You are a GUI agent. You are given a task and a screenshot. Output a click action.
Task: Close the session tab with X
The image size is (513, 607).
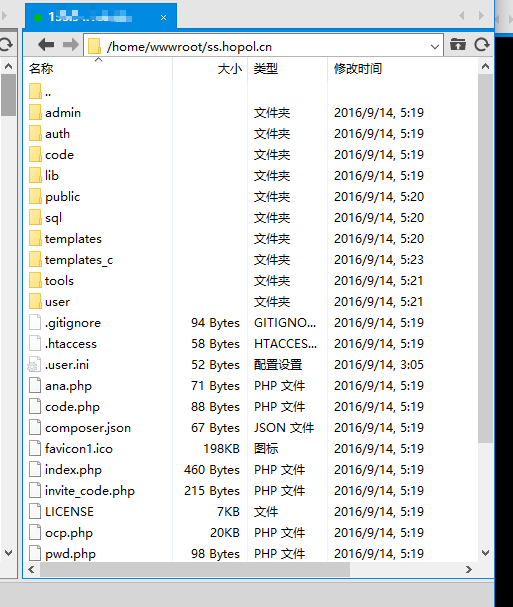coord(163,17)
